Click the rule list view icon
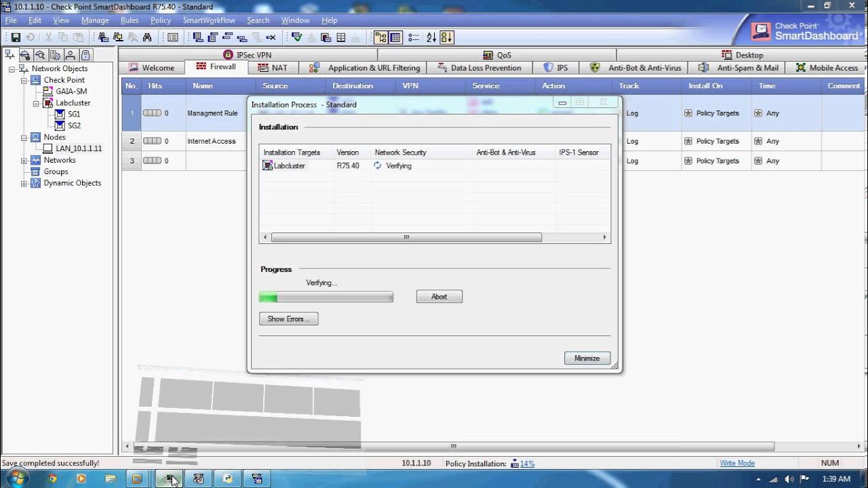Screen dimensions: 868x488 point(172,37)
